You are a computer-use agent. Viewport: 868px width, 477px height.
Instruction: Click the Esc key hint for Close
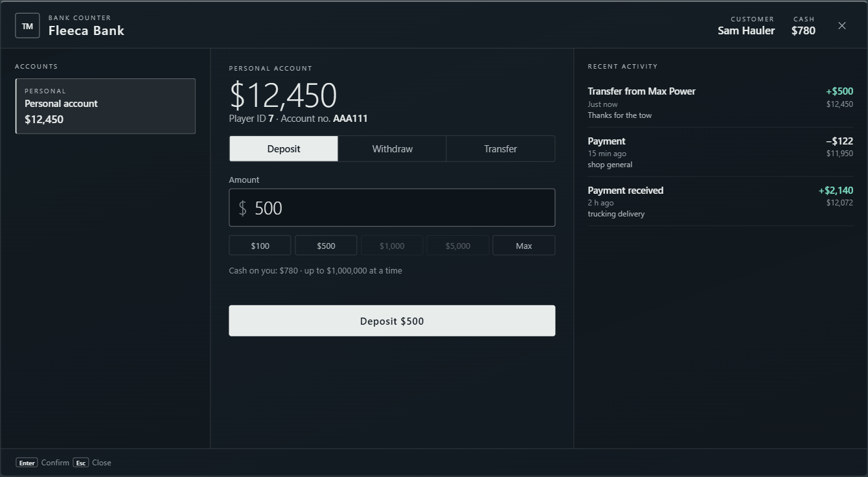(81, 463)
